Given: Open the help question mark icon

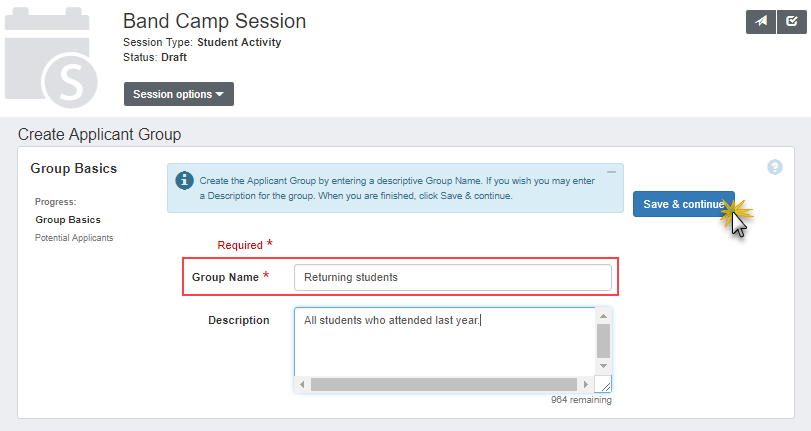Looking at the screenshot, I should 774,167.
